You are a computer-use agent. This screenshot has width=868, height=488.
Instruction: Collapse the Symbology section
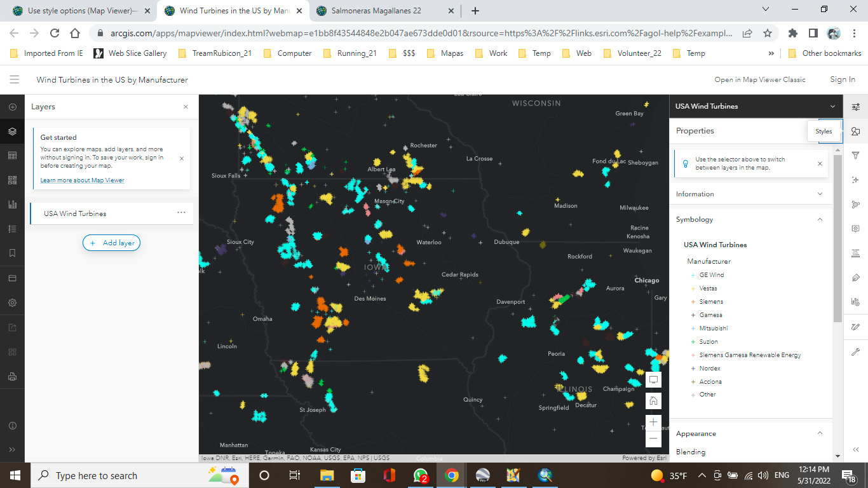click(x=820, y=219)
